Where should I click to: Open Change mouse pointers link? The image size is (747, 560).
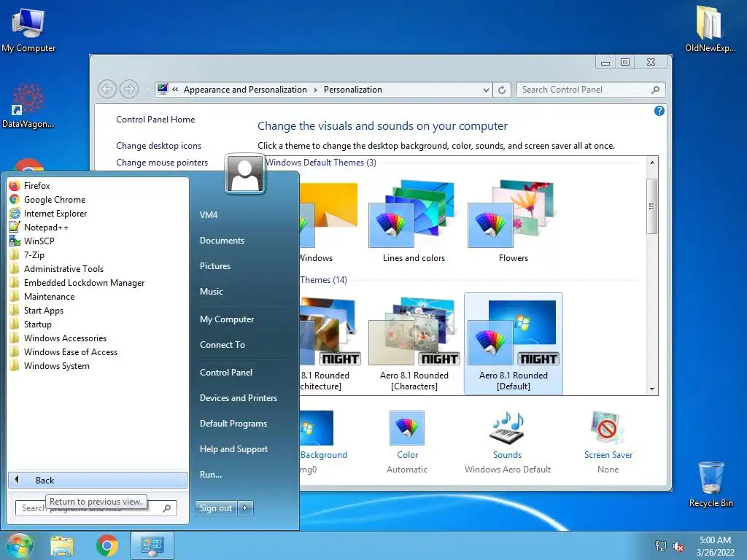pos(162,163)
